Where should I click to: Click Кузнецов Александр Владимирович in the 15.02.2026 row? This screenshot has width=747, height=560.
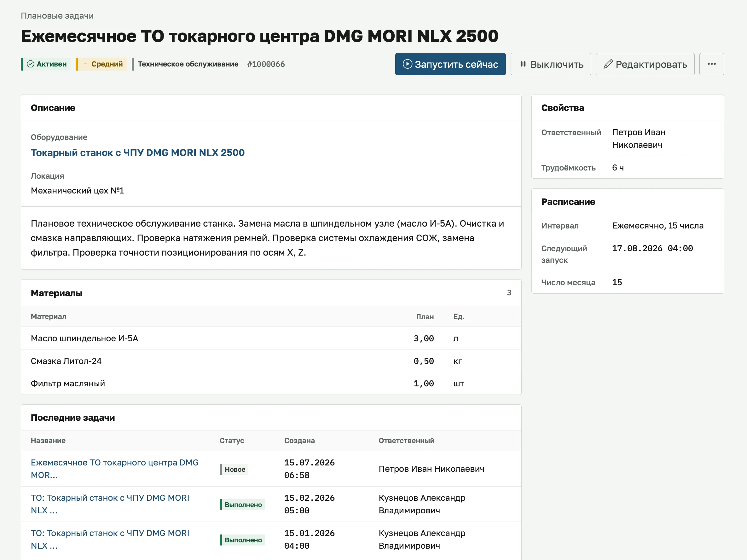pos(422,504)
